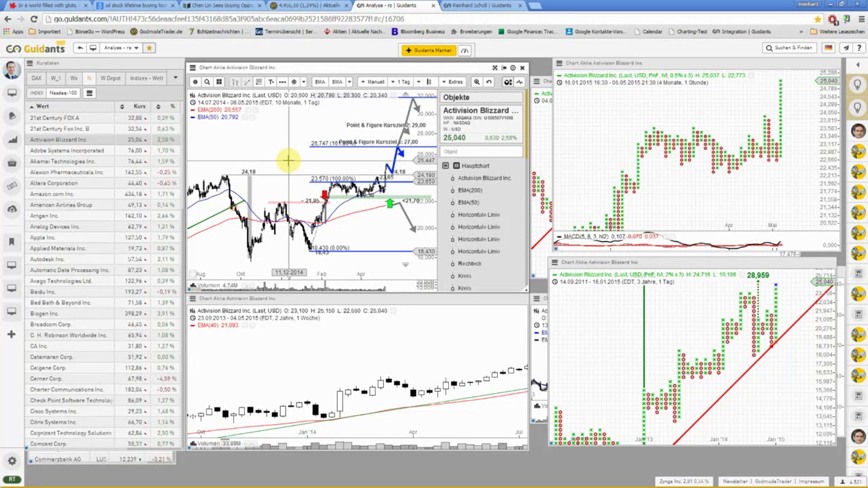Open the bookmark icon in left sidebar

[12, 241]
